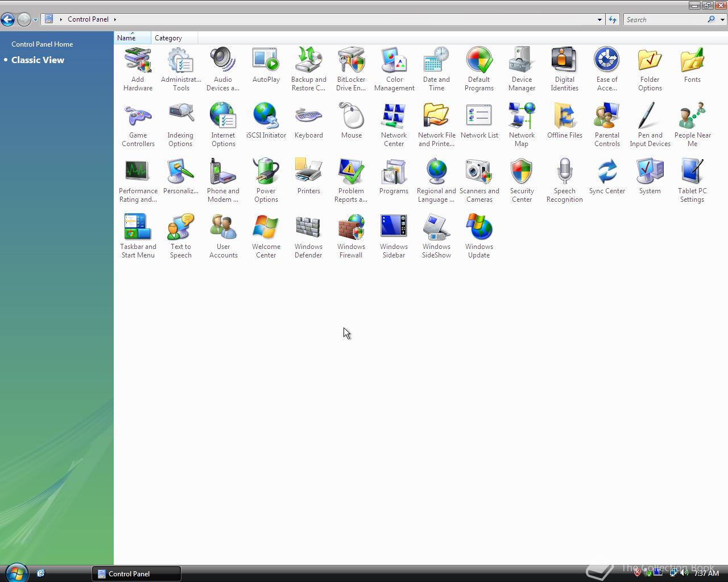728x582 pixels.
Task: Click the Refresh button beside address bar
Action: click(x=613, y=19)
